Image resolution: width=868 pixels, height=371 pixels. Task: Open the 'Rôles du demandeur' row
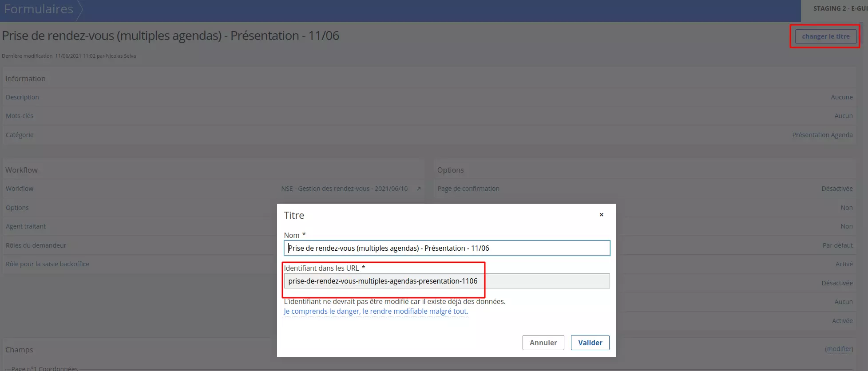coord(213,245)
